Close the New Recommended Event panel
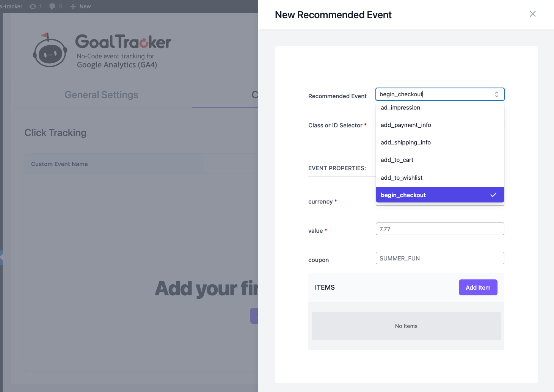Viewport: 554px width, 392px height. coord(532,14)
